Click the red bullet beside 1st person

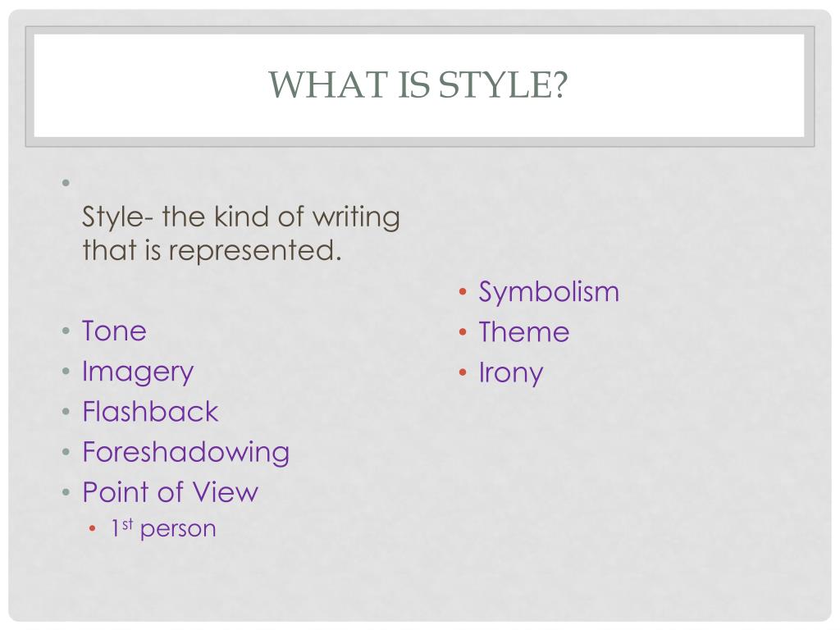pos(92,529)
